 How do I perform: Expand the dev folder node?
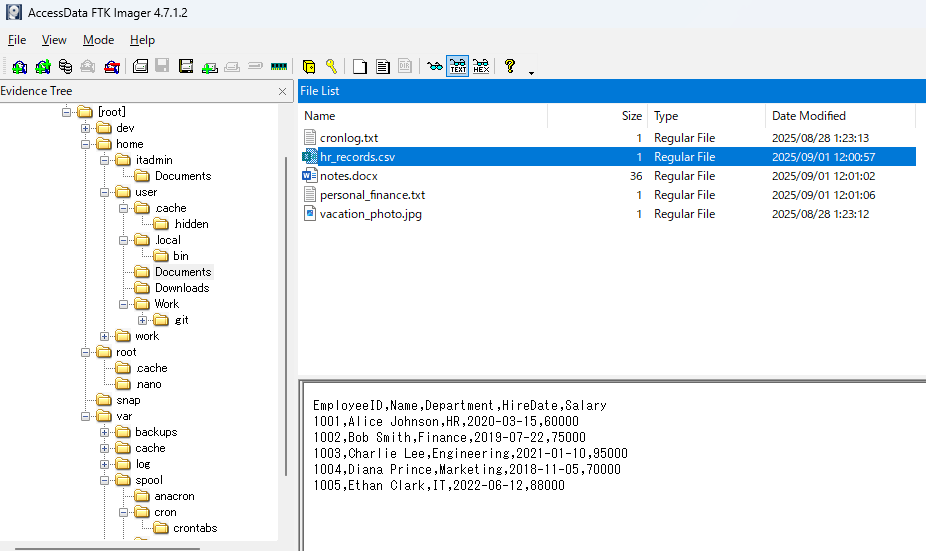[86, 128]
